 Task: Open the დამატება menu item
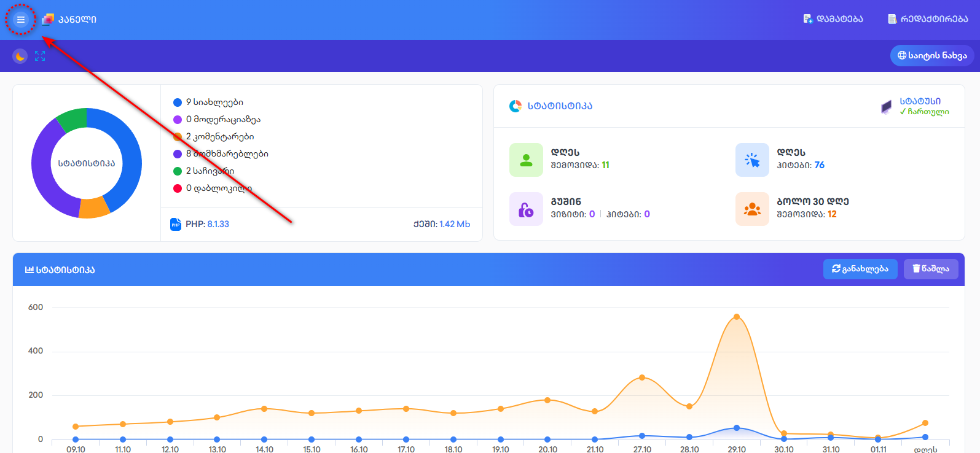click(833, 19)
